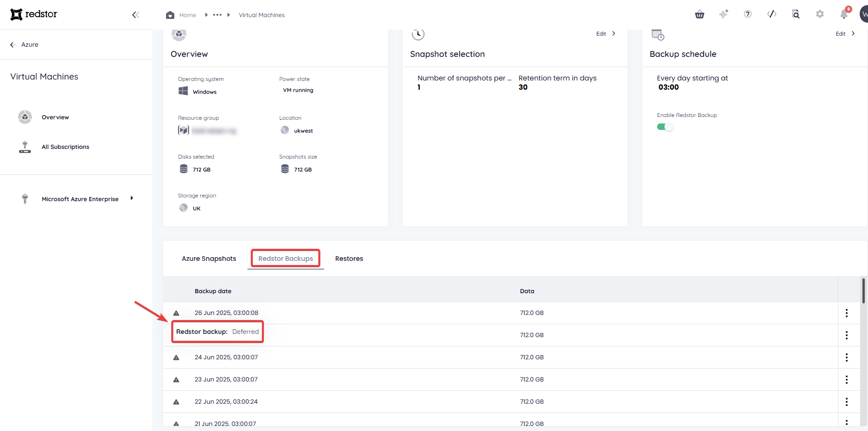Click warning icon for 24 Jun 2025 backup
Image resolution: width=868 pixels, height=431 pixels.
point(176,357)
